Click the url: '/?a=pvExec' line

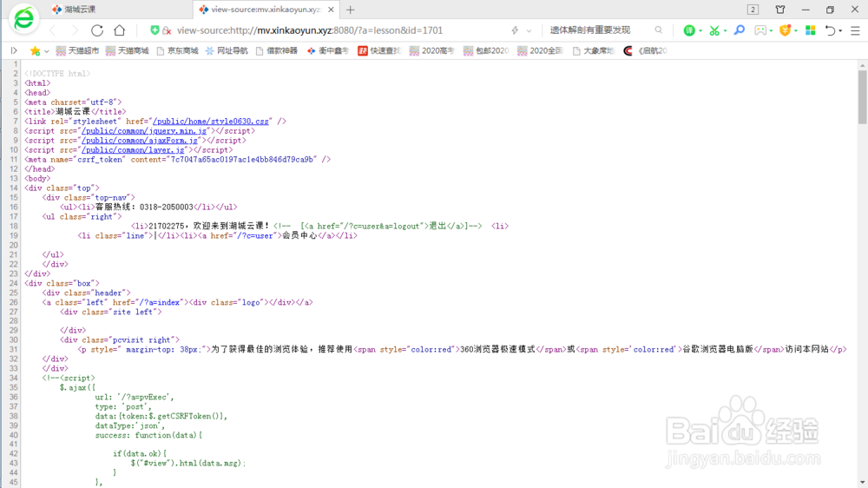coord(135,397)
